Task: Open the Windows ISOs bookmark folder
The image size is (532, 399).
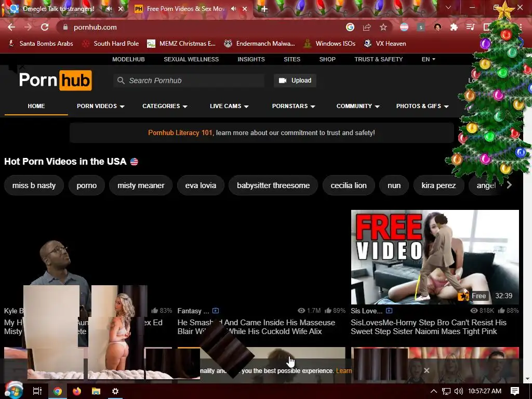Action: (x=329, y=44)
